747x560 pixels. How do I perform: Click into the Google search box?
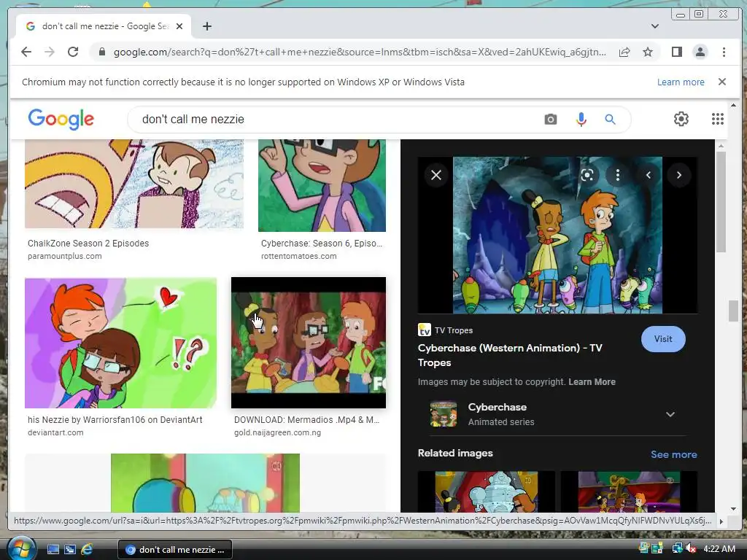(333, 119)
